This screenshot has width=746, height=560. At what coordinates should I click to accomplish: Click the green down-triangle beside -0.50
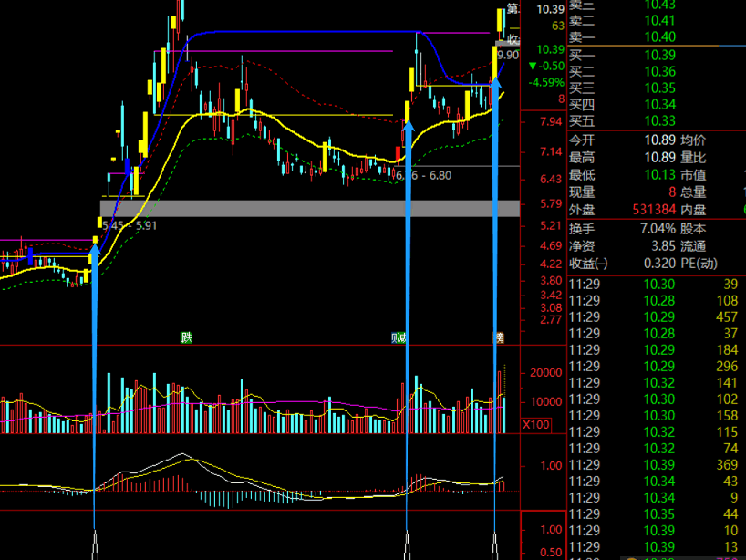pos(533,66)
